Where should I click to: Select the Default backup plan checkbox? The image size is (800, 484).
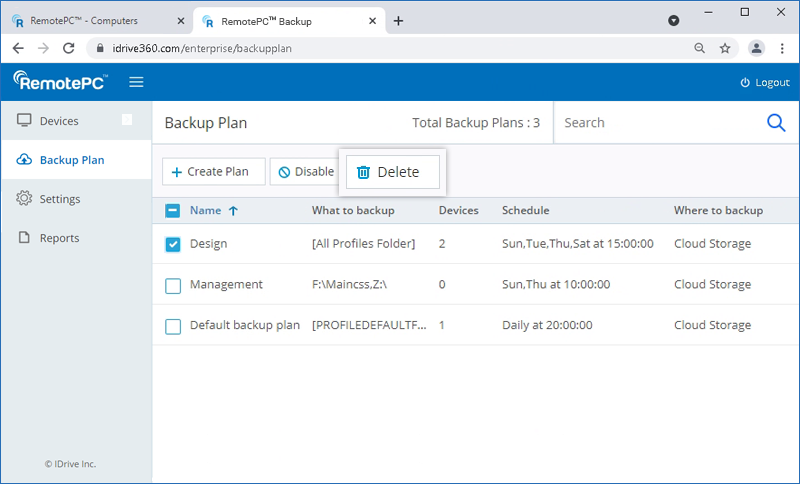173,326
